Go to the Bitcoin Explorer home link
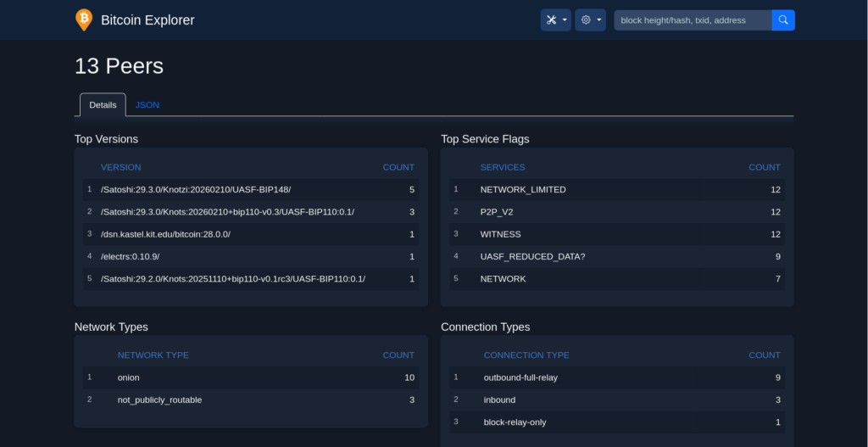Screen dimensions: 868x447 [147, 20]
